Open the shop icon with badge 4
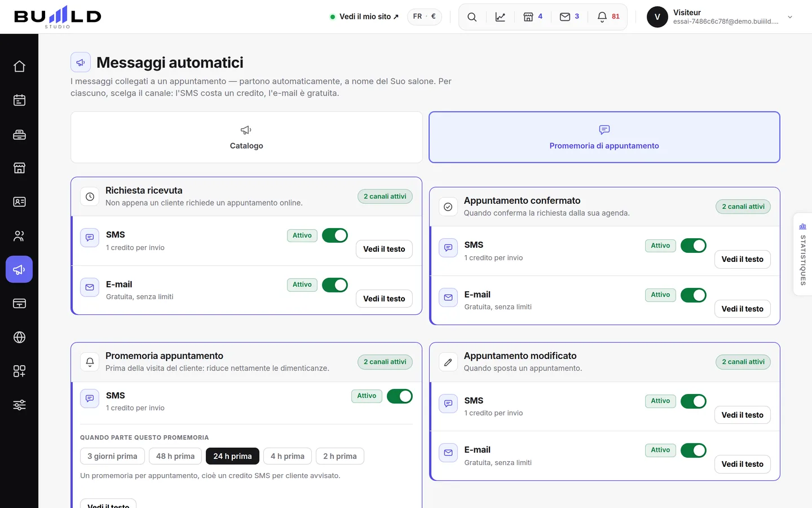 coord(532,17)
